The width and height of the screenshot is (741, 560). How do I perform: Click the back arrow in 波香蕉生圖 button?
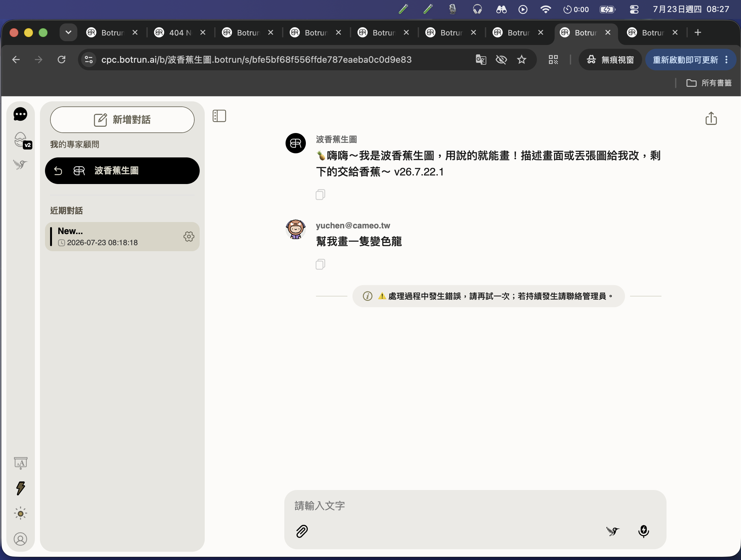(58, 171)
